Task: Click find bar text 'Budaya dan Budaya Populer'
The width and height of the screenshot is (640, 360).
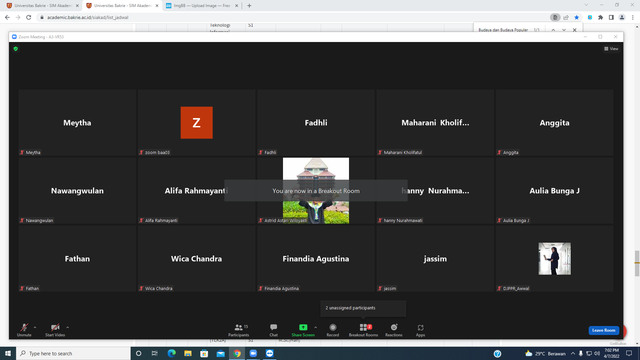Action: pyautogui.click(x=503, y=30)
